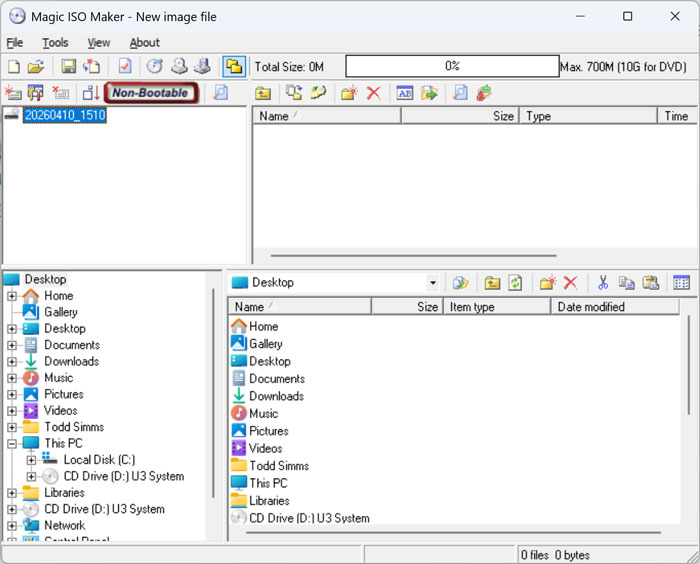
Task: Click the explorer file list vertical scrollbar
Action: [x=689, y=365]
